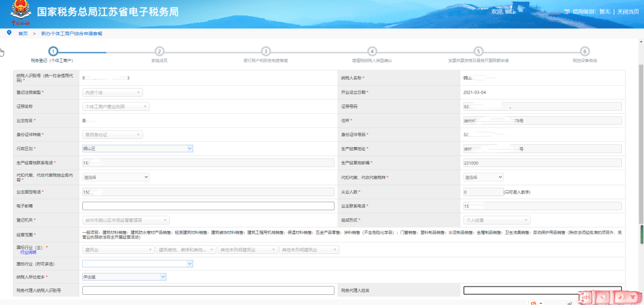Go to step 5 circle 发票供票资格
The image size is (644, 305).
coord(478,51)
